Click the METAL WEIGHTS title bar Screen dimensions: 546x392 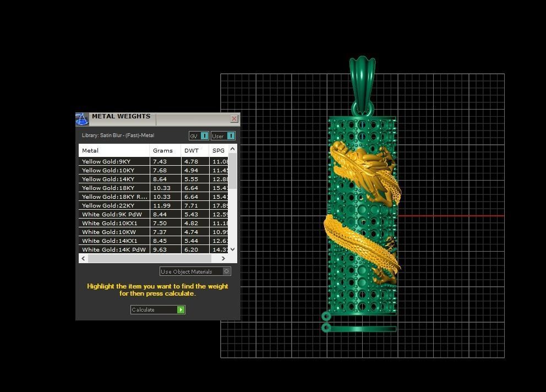pos(158,119)
